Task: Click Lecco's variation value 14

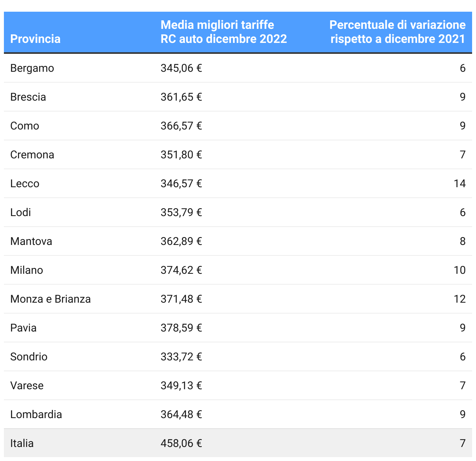Action: tap(459, 184)
